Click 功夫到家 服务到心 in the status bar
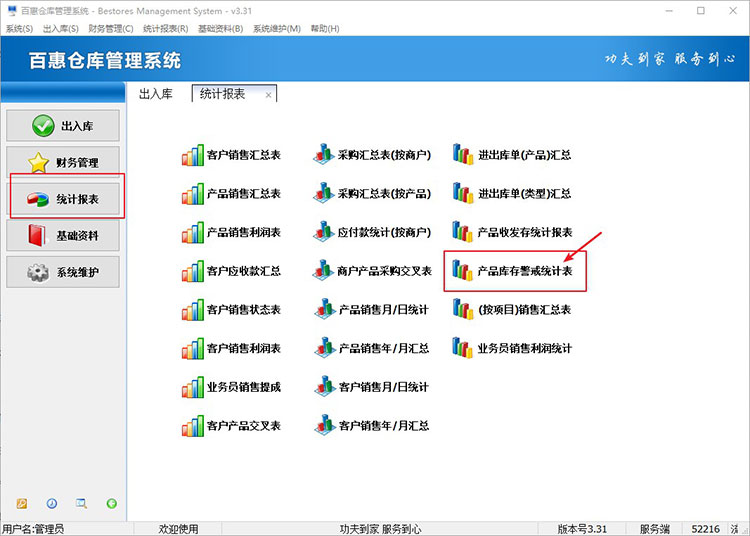750x536 pixels. click(x=381, y=529)
